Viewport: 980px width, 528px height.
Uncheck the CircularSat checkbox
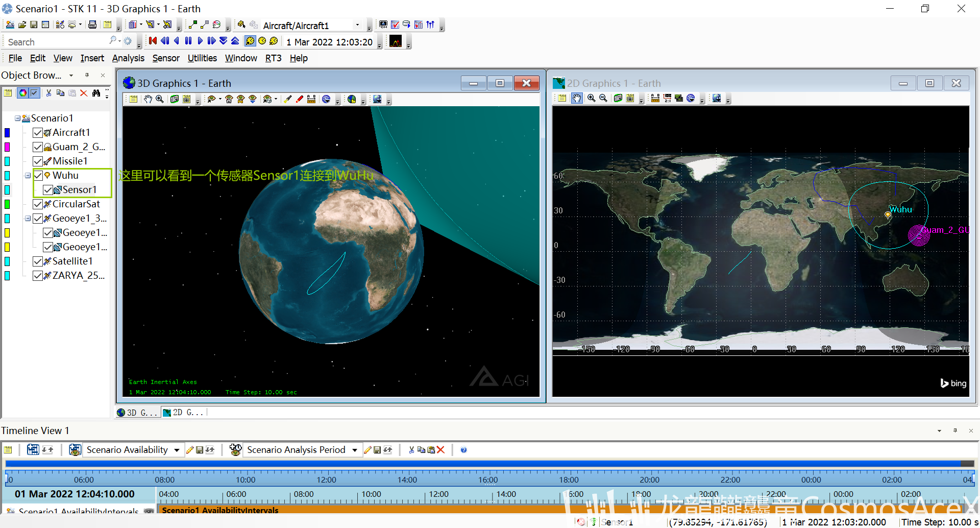pos(38,204)
